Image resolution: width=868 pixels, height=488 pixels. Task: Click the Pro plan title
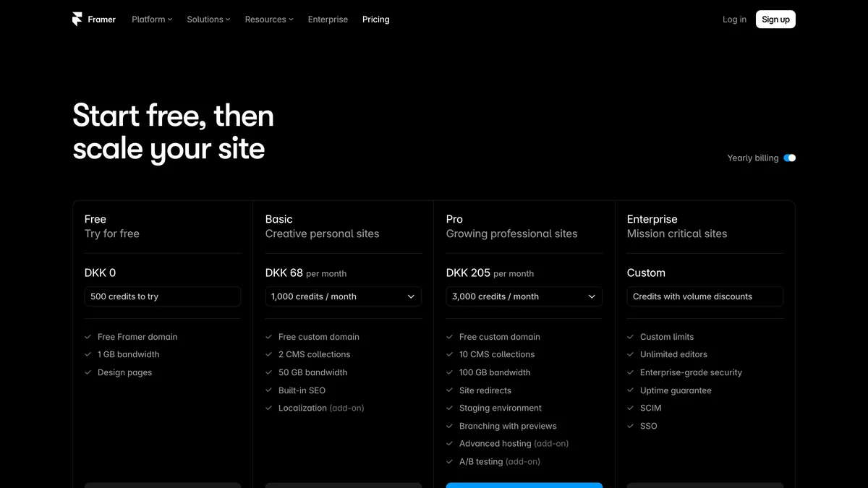(454, 219)
